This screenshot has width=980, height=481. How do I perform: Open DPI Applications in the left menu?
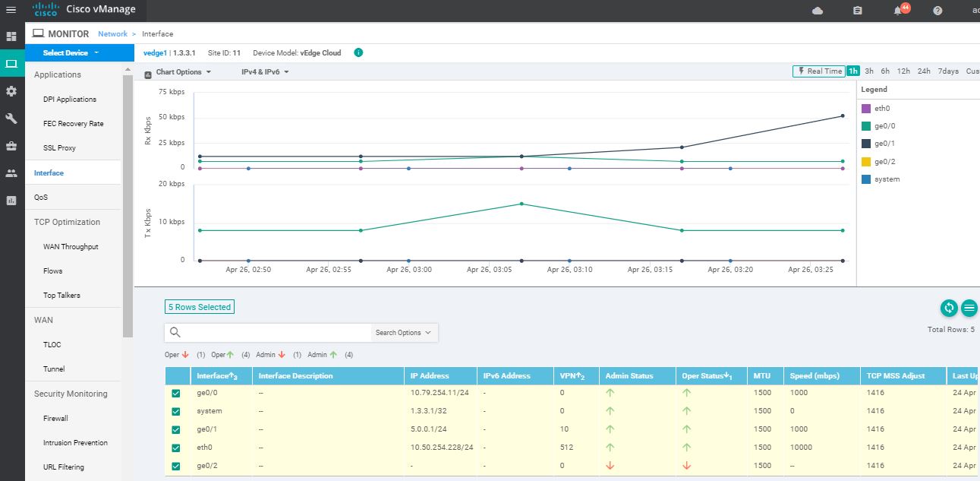click(70, 100)
